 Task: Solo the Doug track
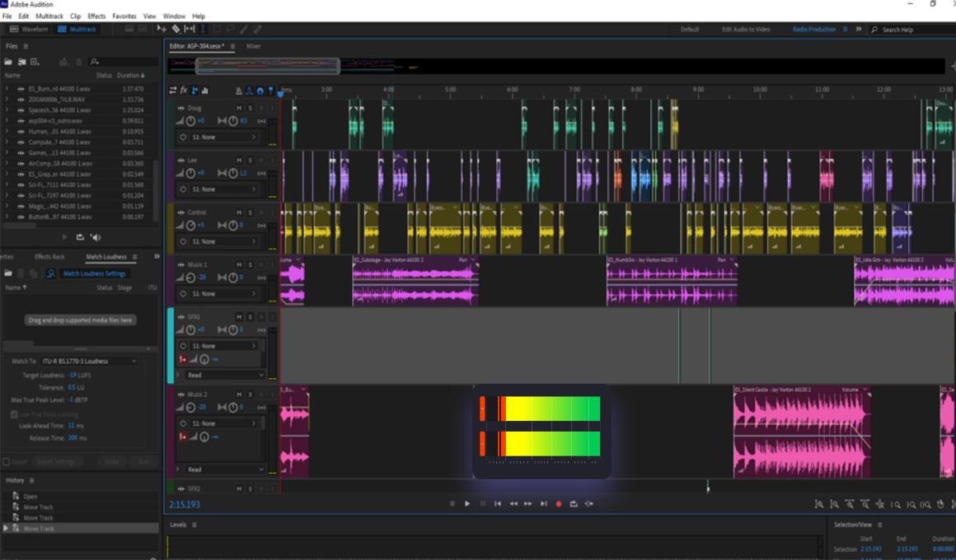pos(250,108)
